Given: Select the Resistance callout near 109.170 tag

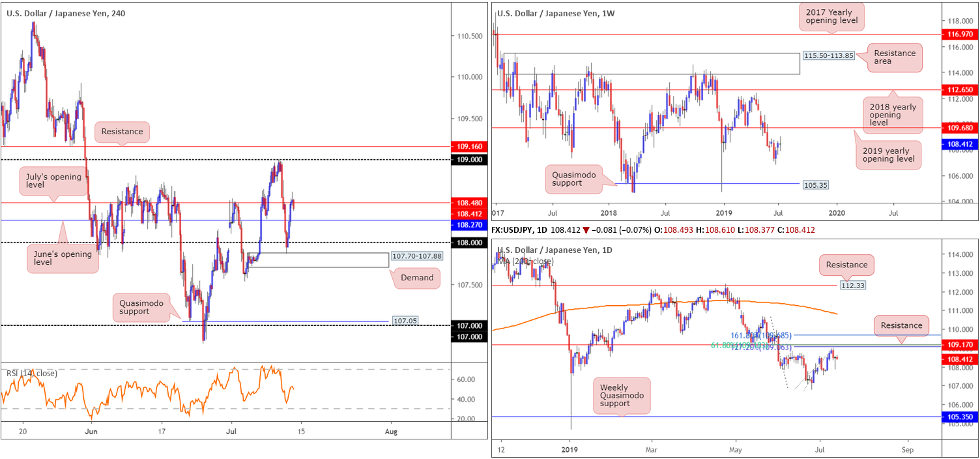Looking at the screenshot, I should tap(902, 325).
